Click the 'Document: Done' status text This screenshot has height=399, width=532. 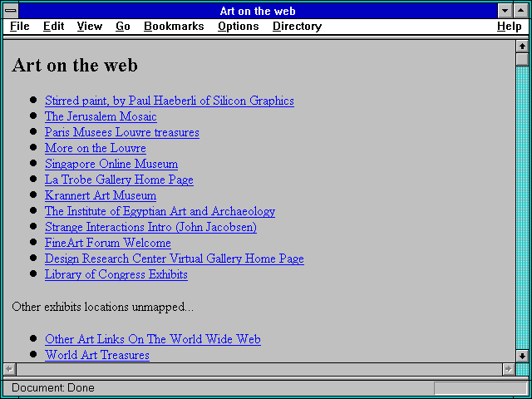tap(53, 388)
